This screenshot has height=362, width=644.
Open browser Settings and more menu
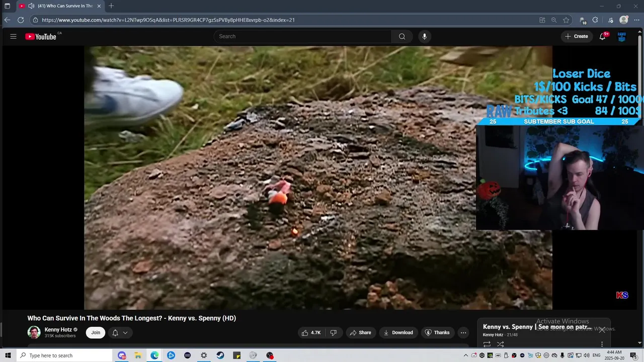click(636, 20)
